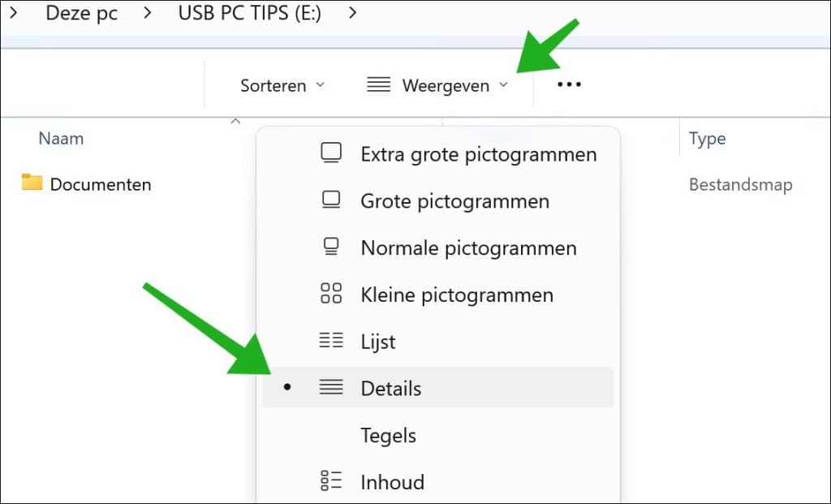Click the Lijst view icon

331,340
